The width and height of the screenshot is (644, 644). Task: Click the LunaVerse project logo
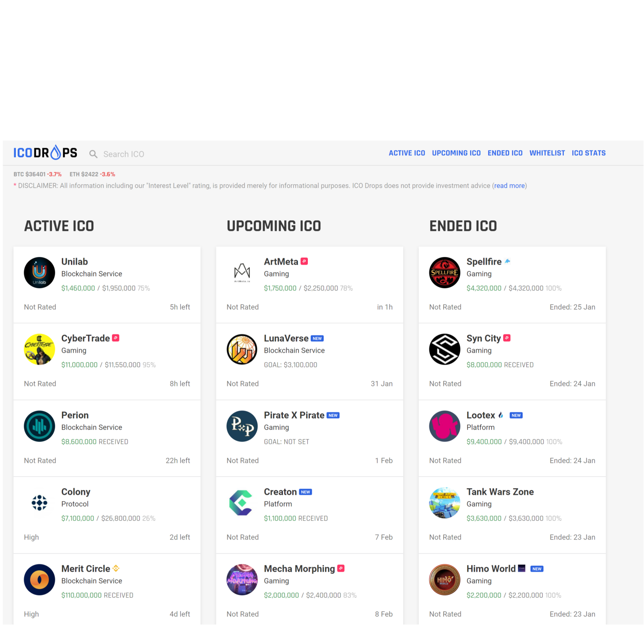[242, 349]
